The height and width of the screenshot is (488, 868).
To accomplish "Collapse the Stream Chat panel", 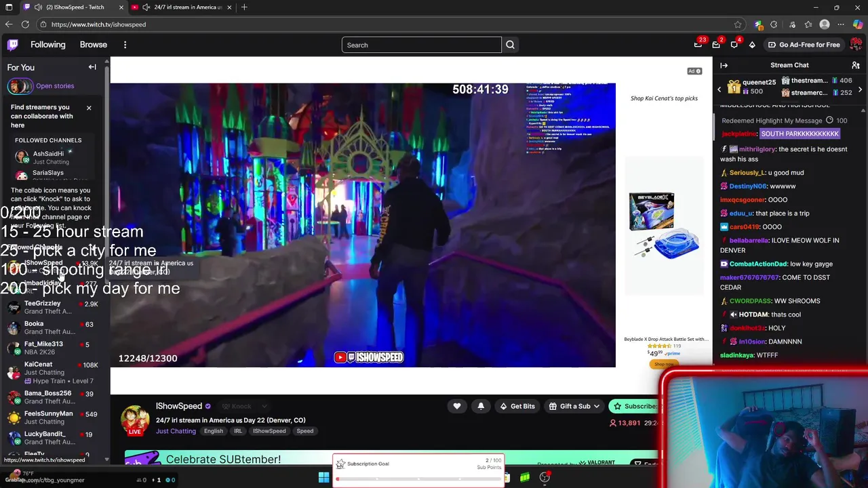I will (724, 65).
